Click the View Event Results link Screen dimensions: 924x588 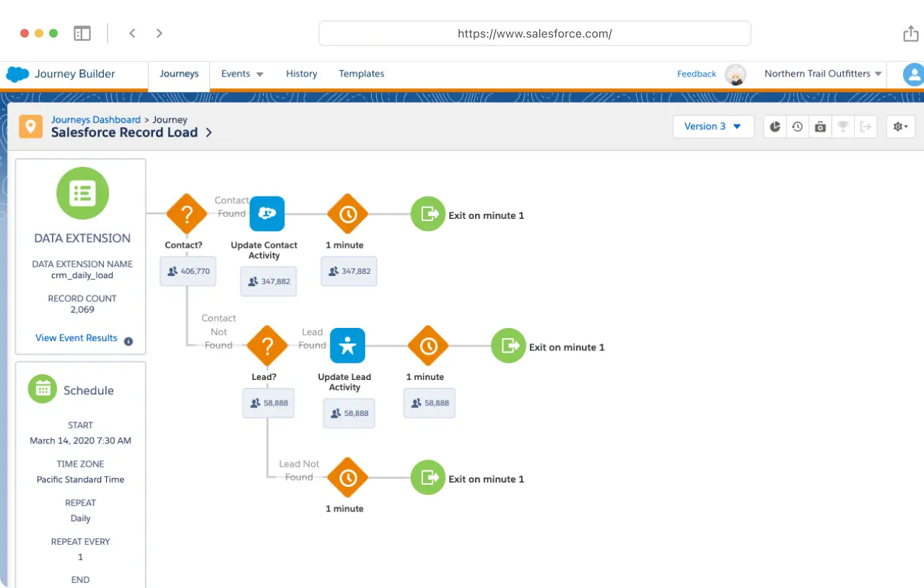(x=77, y=338)
